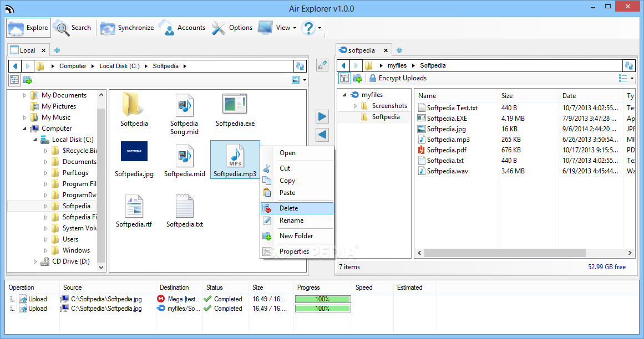Click Computer in left breadcrumb path
Viewport: 644px width, 339px height.
pos(73,66)
